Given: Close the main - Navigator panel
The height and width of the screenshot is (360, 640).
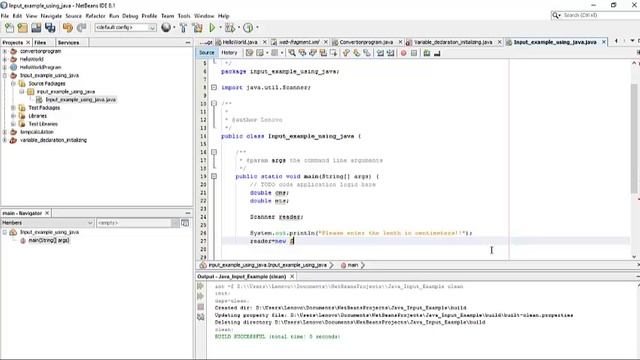Looking at the screenshot, I should tap(47, 213).
